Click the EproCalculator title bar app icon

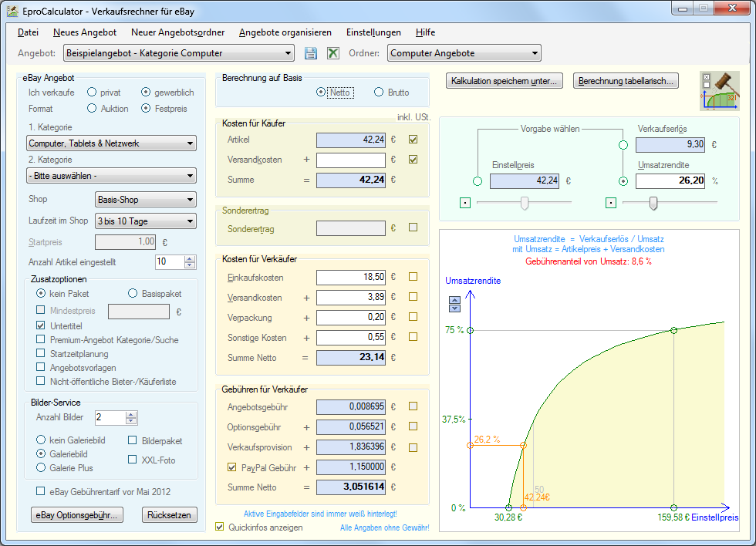(x=12, y=11)
